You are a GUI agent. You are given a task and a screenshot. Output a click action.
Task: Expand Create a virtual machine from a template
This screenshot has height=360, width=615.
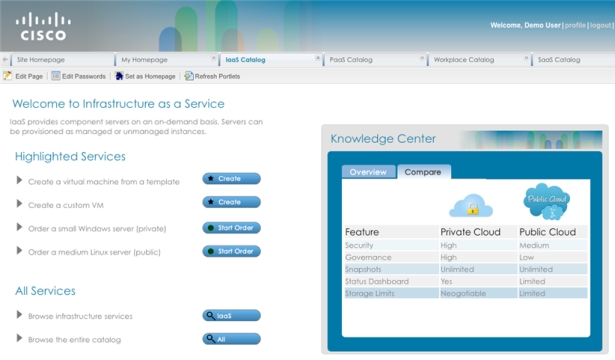coord(19,180)
